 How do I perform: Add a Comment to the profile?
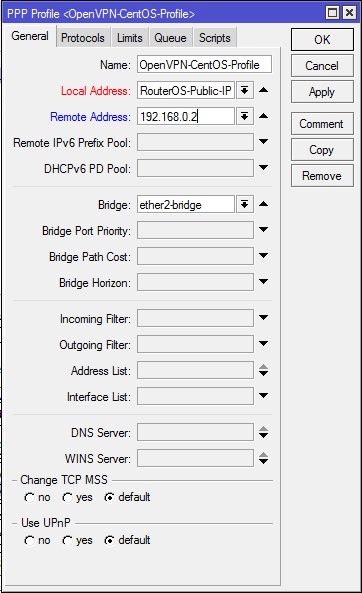[x=322, y=124]
